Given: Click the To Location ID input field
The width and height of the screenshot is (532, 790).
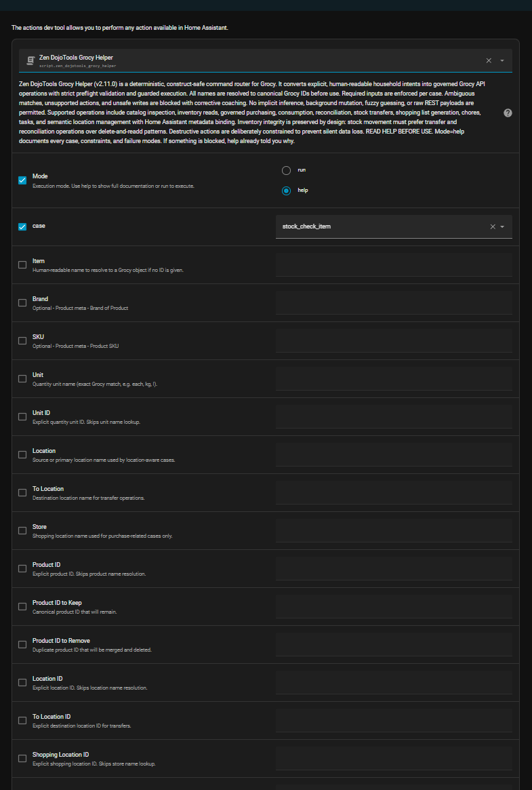Looking at the screenshot, I should click(393, 720).
